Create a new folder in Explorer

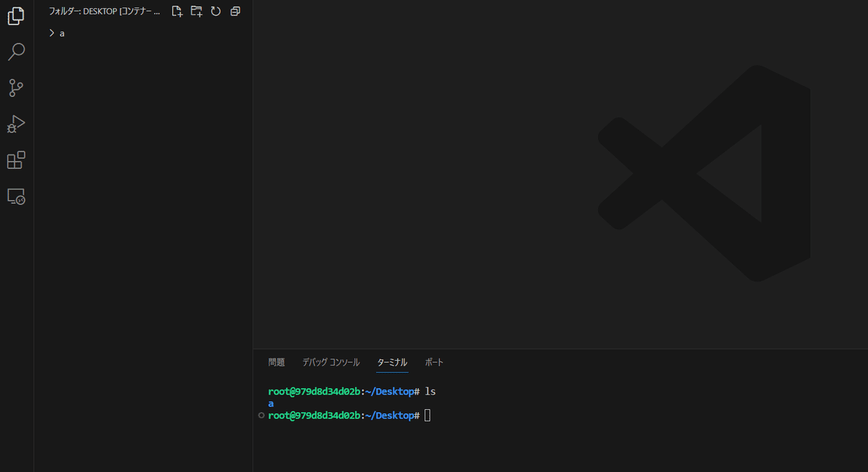[196, 12]
